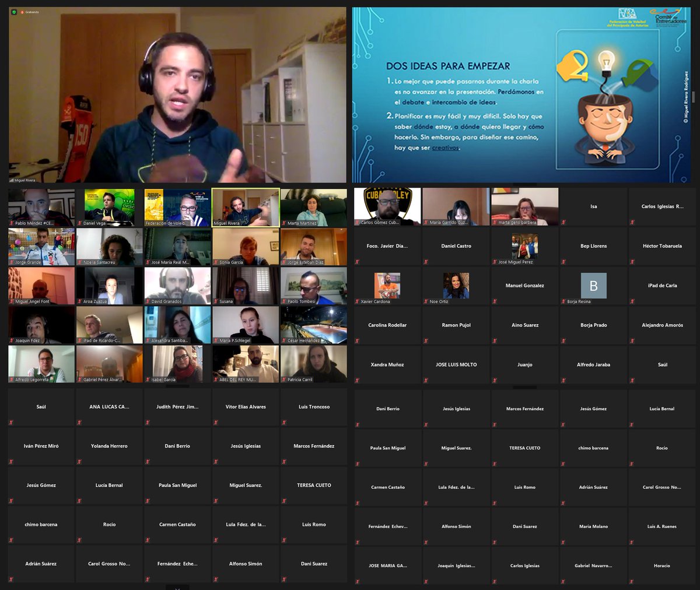The image size is (700, 590).
Task: Click muted mic icon on Carolina Rodellar tile
Action: pyautogui.click(x=357, y=341)
